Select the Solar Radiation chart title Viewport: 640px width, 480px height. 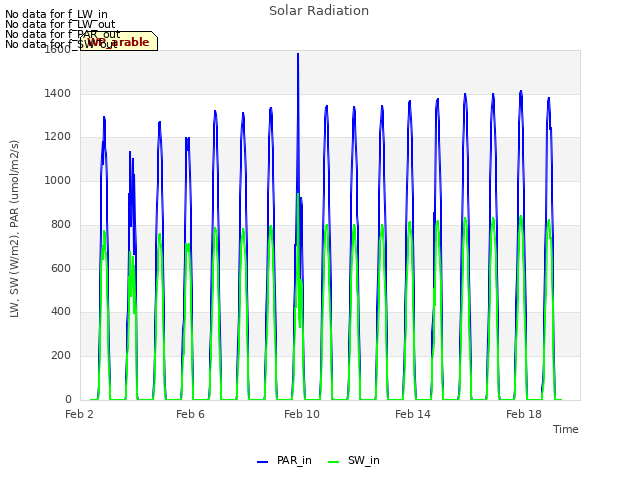(x=319, y=11)
